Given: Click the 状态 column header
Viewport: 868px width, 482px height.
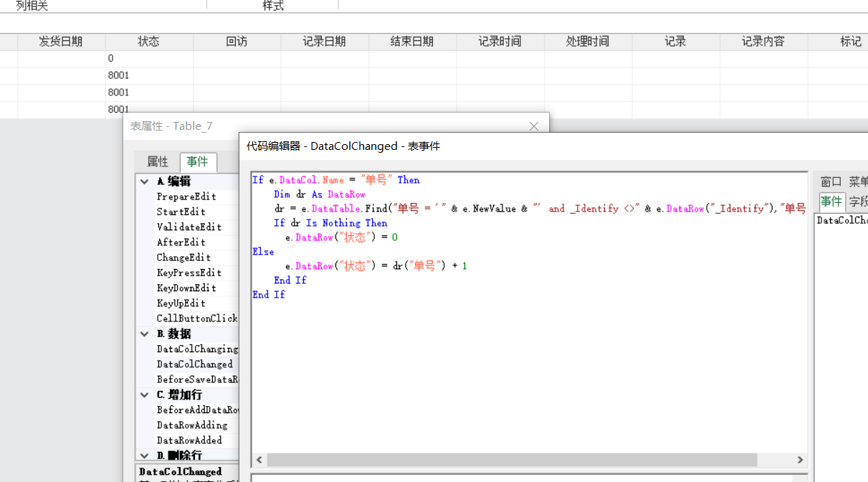Looking at the screenshot, I should pyautogui.click(x=148, y=42).
